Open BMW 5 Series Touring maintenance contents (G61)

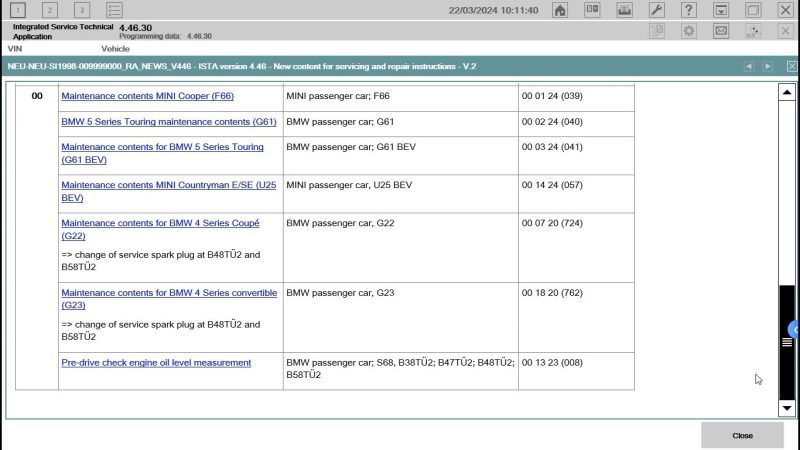(x=169, y=122)
